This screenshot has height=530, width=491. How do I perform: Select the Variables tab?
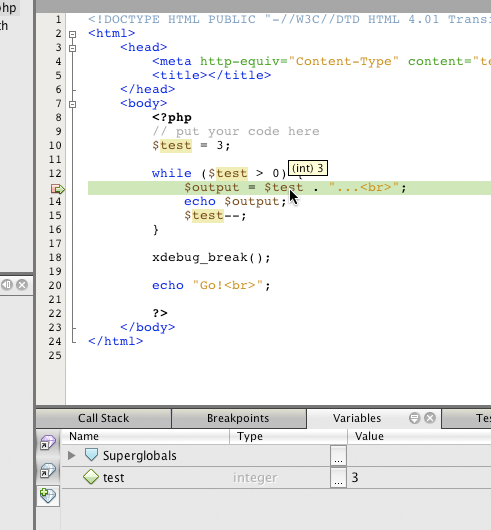pyautogui.click(x=357, y=418)
